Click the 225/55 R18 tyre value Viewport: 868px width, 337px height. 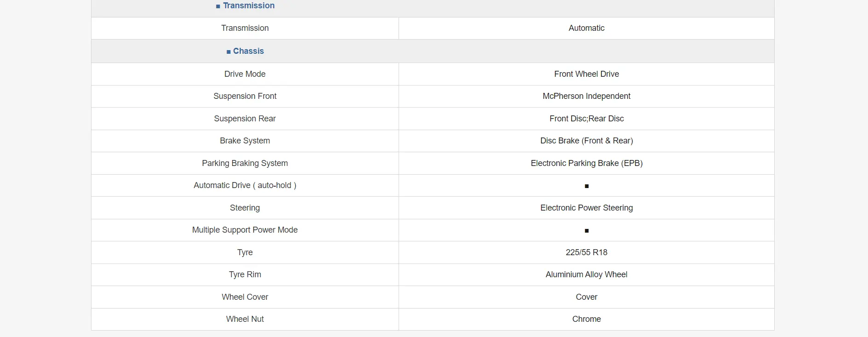tap(586, 252)
